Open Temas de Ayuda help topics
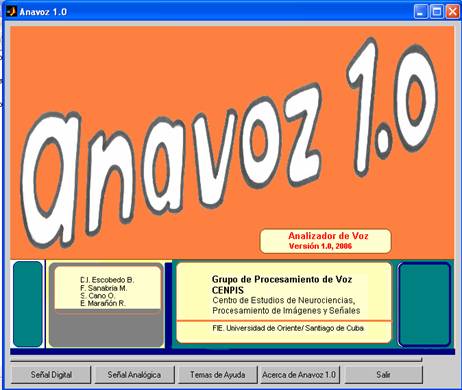This screenshot has height=390, width=462. point(218,375)
